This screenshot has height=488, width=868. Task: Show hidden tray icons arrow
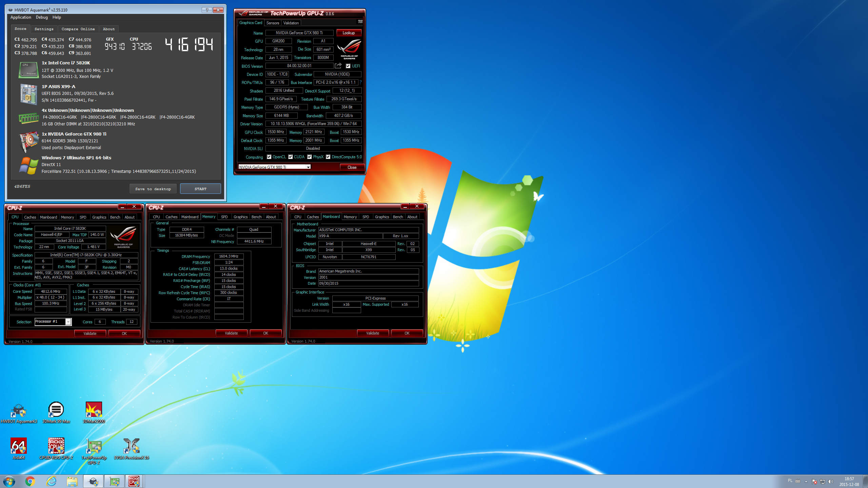pyautogui.click(x=806, y=482)
